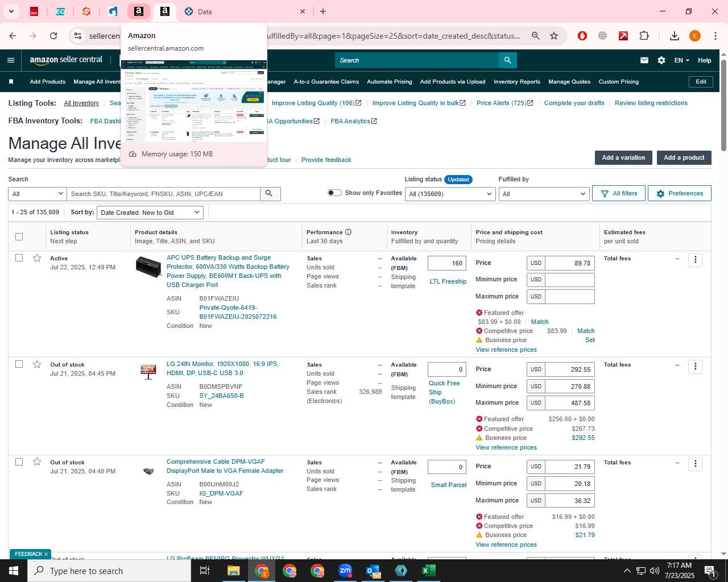Open Windows Task View icon

[205, 571]
